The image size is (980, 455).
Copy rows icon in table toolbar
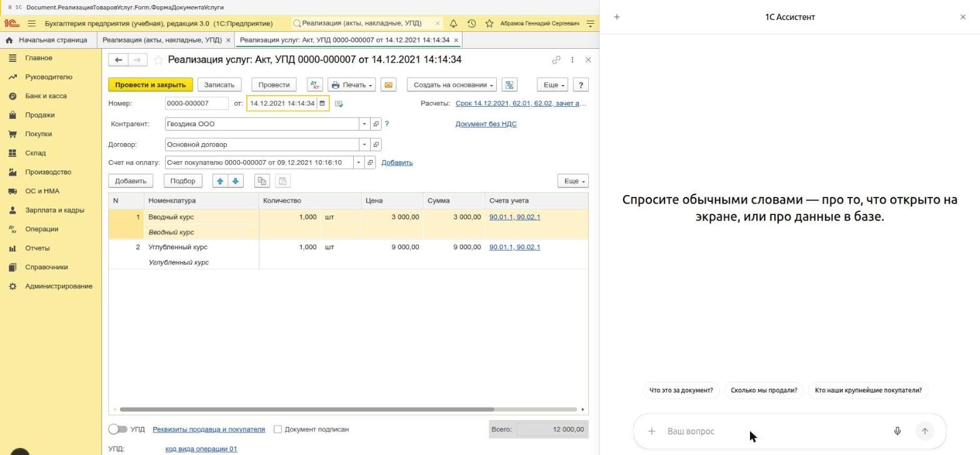point(262,181)
